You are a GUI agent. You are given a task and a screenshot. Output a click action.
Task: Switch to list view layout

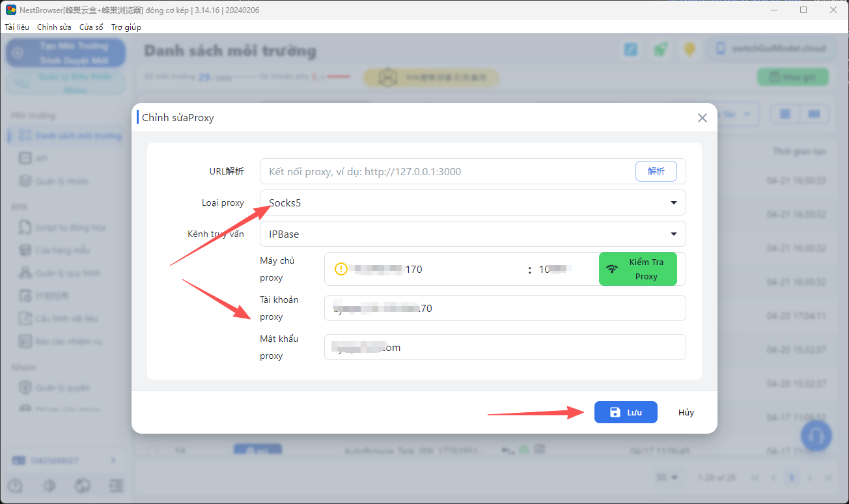[784, 113]
